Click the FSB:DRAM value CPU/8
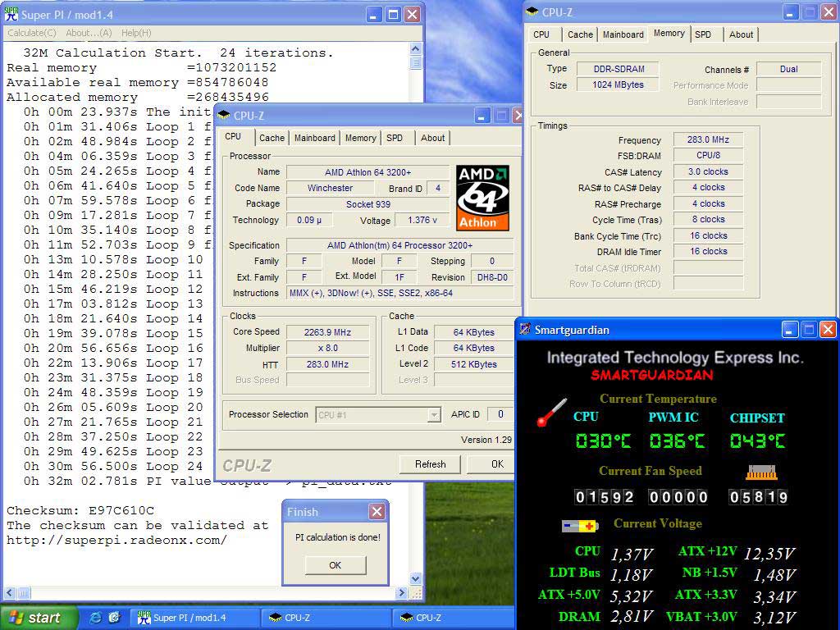This screenshot has height=630, width=840. point(708,155)
